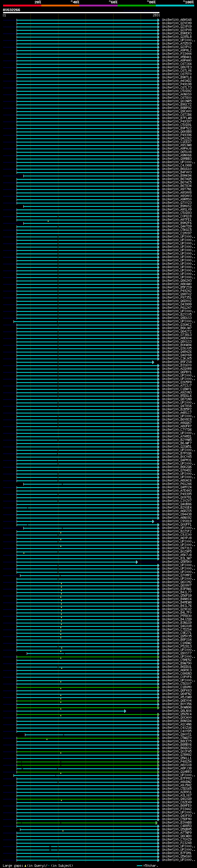Click the UniRef100_A0N0S0 entry
The image size is (197, 868).
[x=177, y=94]
